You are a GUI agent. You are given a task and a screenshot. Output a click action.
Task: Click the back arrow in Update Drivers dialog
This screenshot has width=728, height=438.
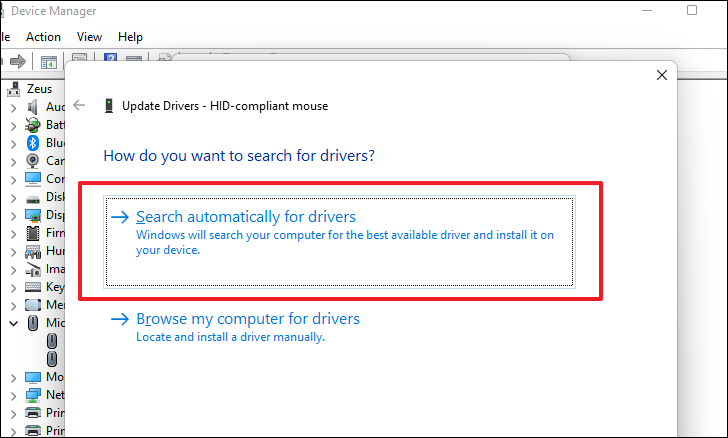[x=79, y=105]
